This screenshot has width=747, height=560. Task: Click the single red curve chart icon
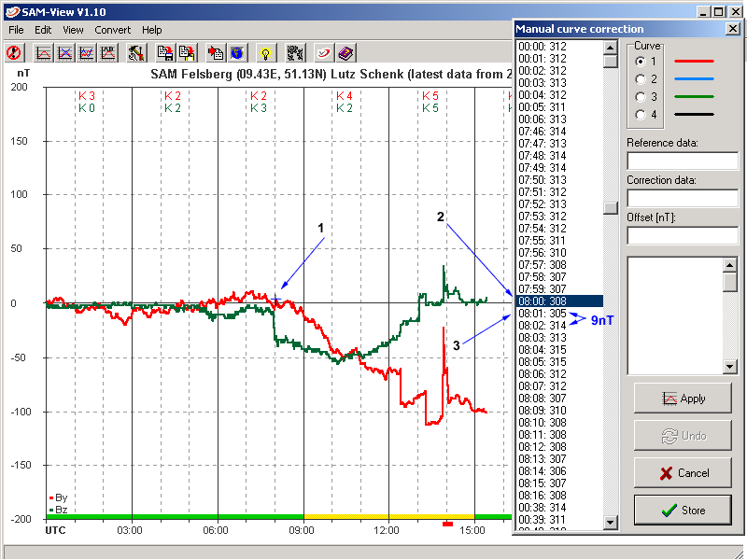tap(44, 53)
